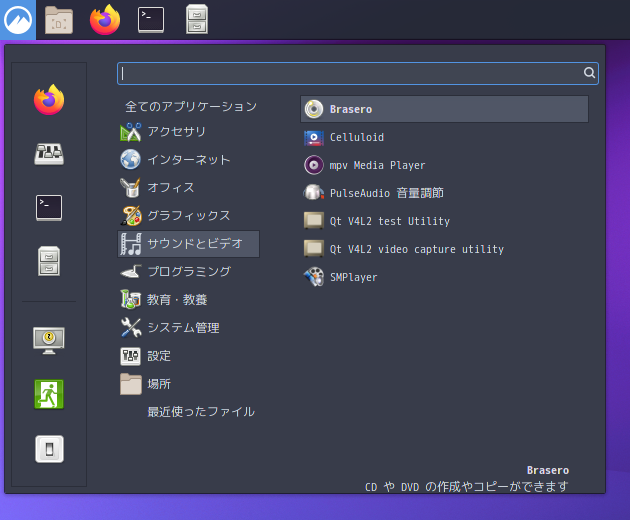The width and height of the screenshot is (630, 520).
Task: Launch Celluloid from the application list
Action: click(444, 137)
